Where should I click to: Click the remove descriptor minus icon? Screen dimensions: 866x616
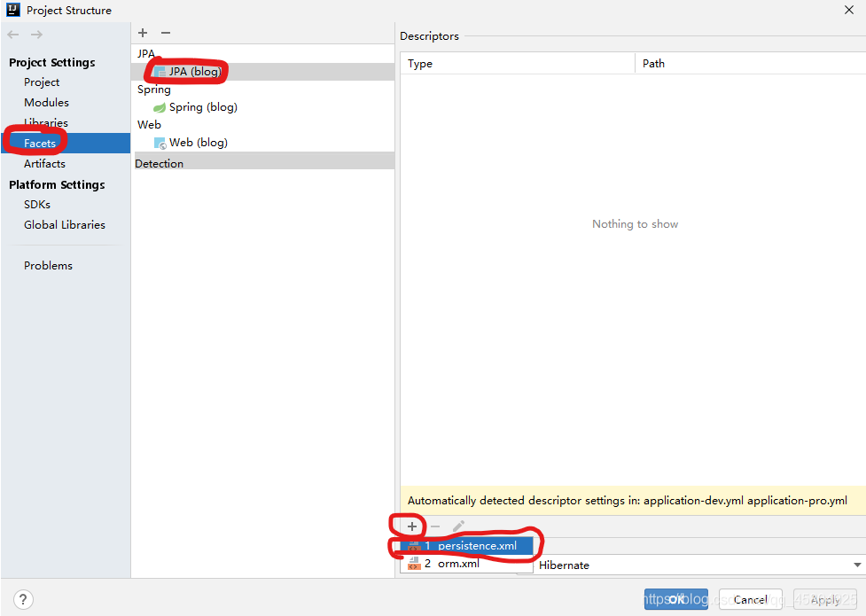(x=435, y=526)
